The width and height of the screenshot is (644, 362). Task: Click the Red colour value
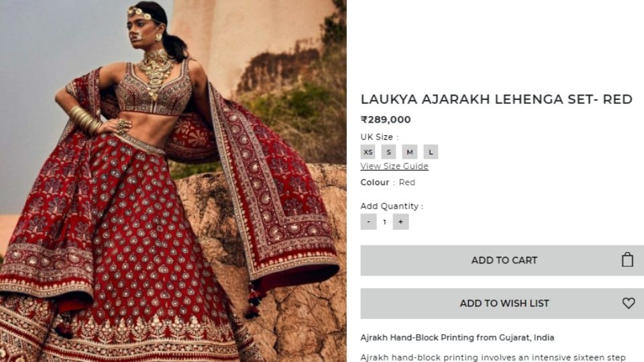407,182
